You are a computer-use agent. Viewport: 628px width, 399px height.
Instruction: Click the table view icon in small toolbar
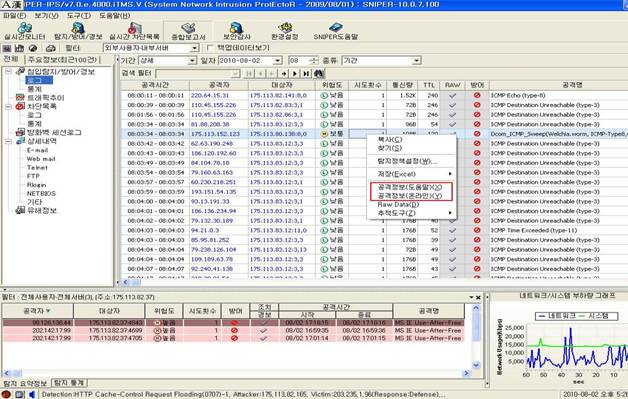click(7, 48)
